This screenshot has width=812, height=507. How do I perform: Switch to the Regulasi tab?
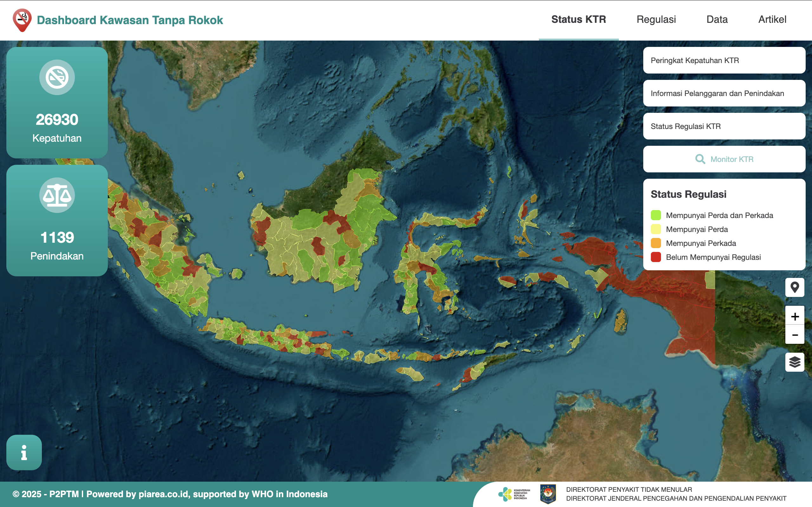[656, 19]
